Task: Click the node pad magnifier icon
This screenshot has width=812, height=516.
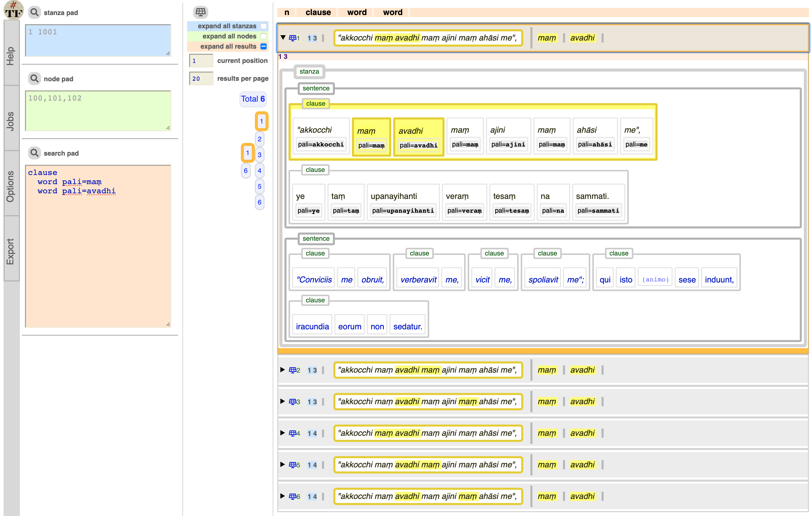Action: [34, 78]
